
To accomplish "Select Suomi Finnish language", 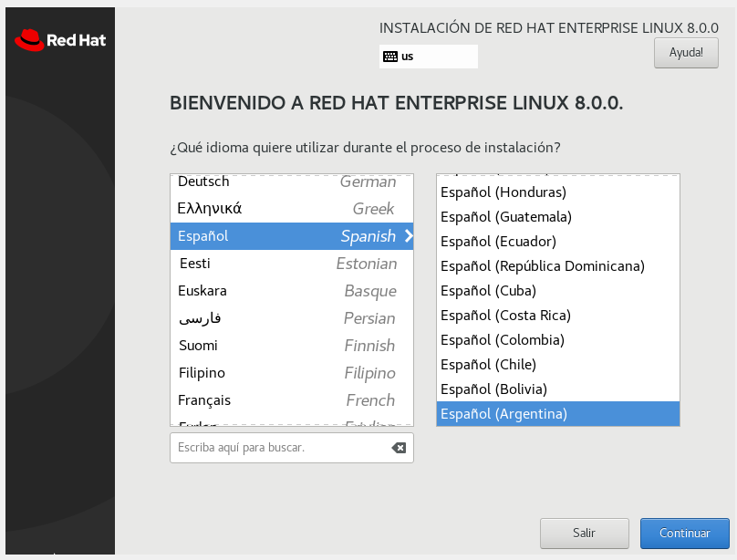I will tap(291, 346).
